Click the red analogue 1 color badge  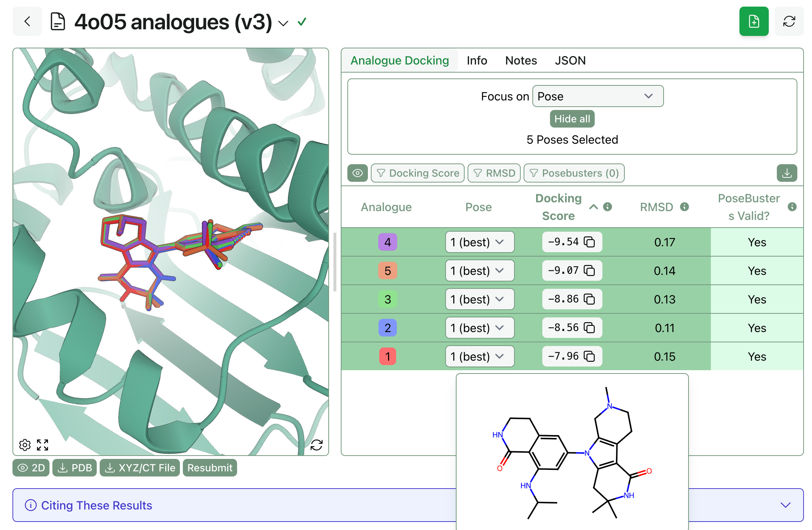(x=387, y=357)
